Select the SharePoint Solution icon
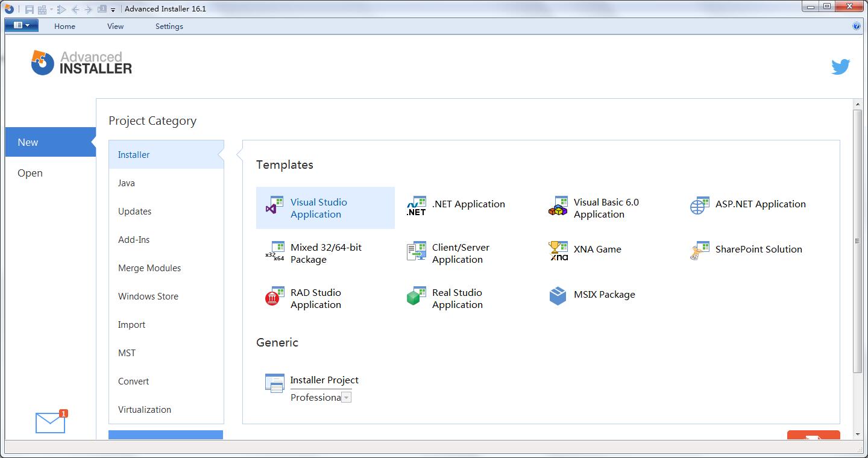Viewport: 868px width, 458px height. pos(700,251)
